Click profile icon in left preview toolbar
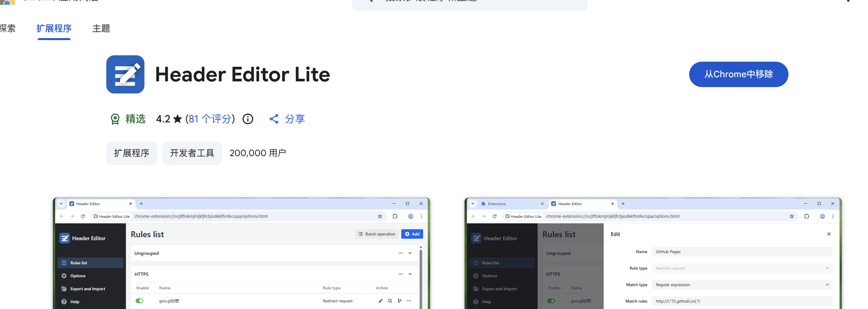 (410, 216)
